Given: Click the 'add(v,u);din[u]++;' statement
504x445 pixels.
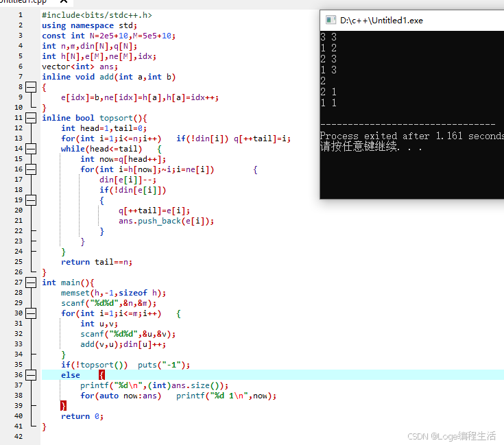Looking at the screenshot, I should tap(123, 344).
